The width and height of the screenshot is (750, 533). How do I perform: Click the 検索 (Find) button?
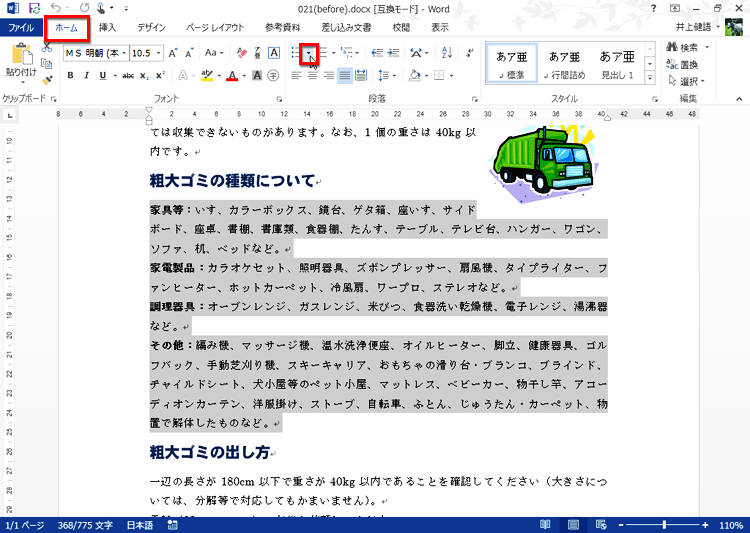pos(683,47)
